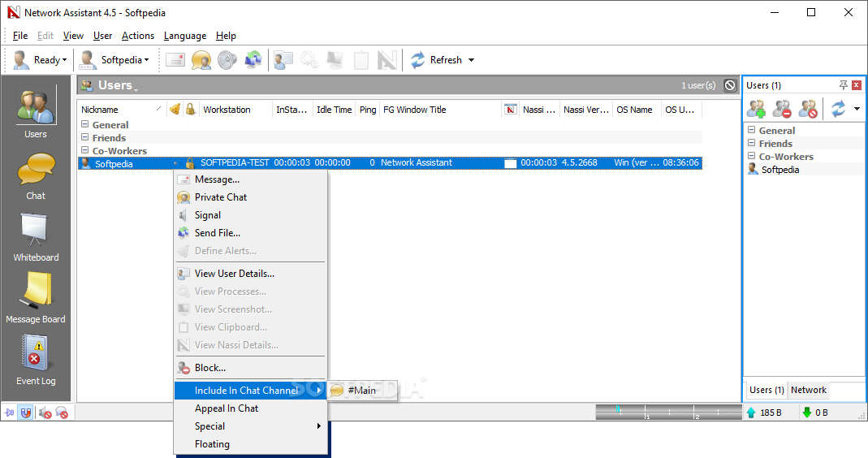Expand the Special submenu

tap(251, 426)
